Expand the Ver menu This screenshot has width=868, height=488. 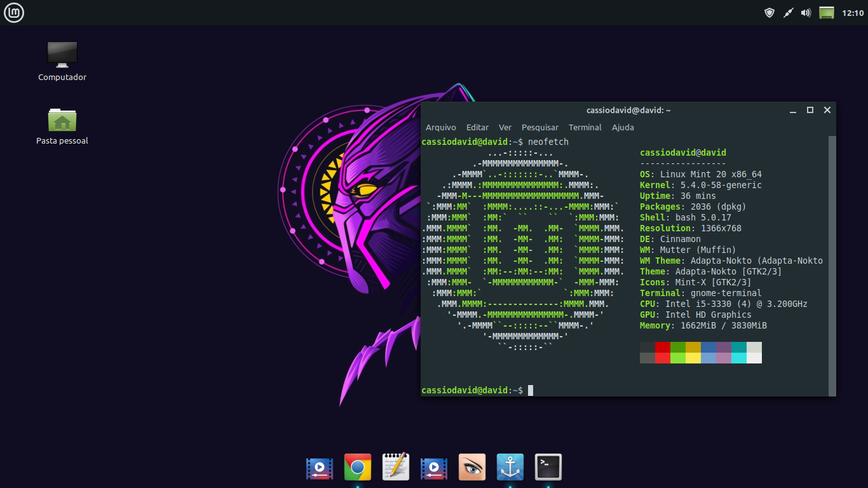(505, 127)
